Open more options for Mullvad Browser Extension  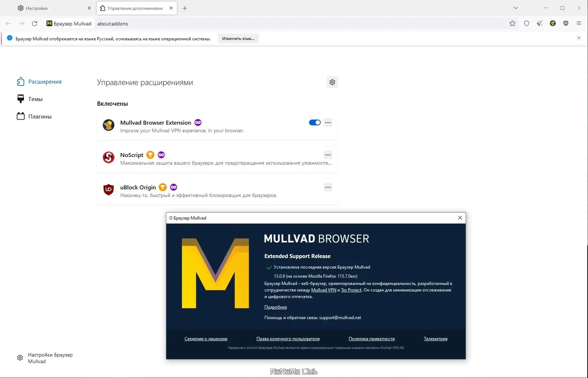(x=328, y=122)
